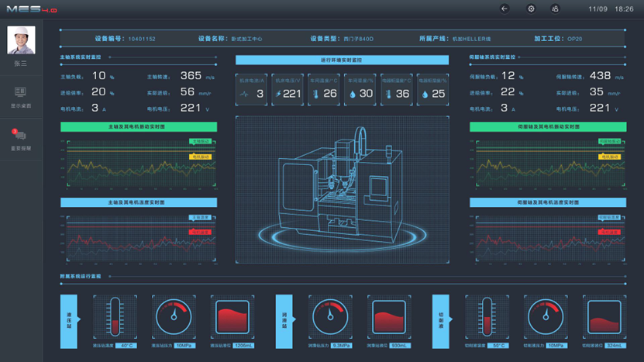Click the lubrication station pressure dial
Viewport: 644px width, 362px height.
(x=331, y=317)
